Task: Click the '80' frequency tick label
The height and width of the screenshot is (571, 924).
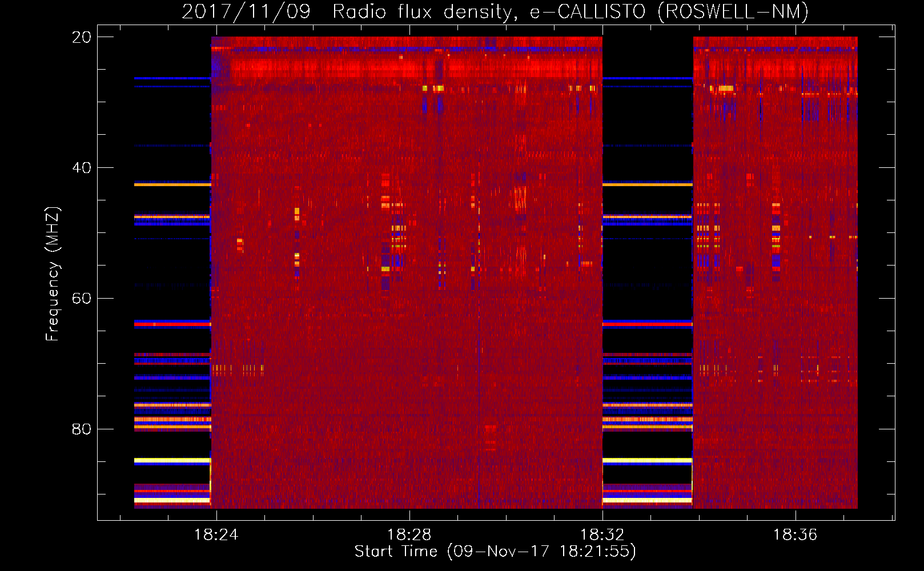Action: click(x=82, y=429)
